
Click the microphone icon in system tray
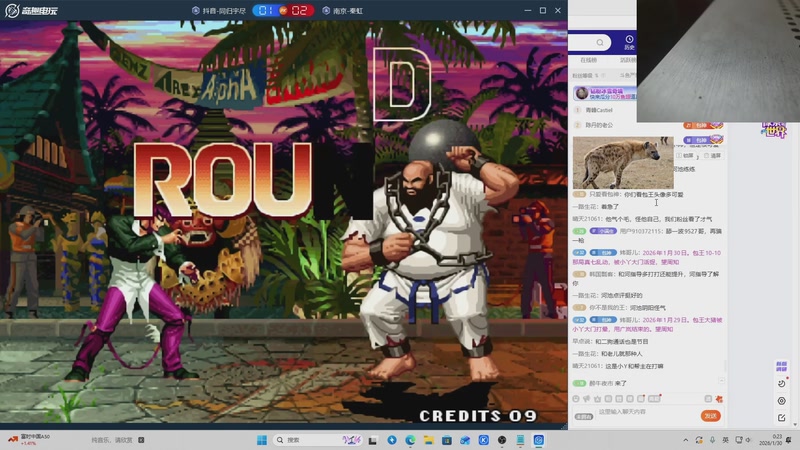coord(712,440)
